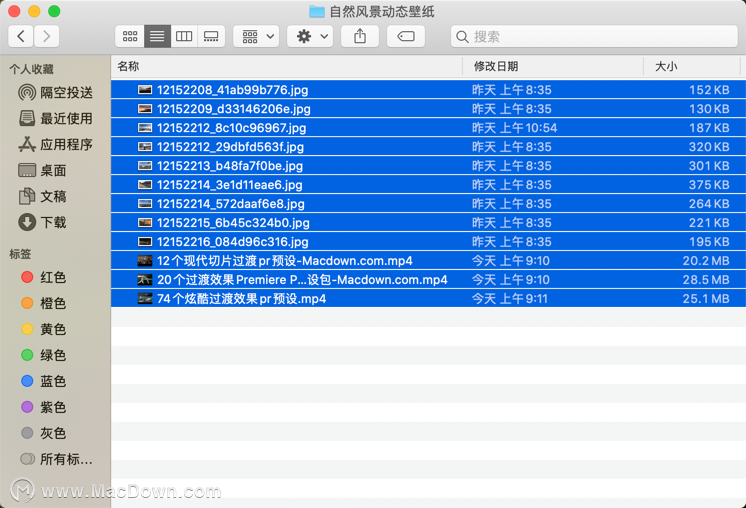Click the 今天 上午9:11 date cell
Screen dimensions: 746x508
(x=510, y=299)
